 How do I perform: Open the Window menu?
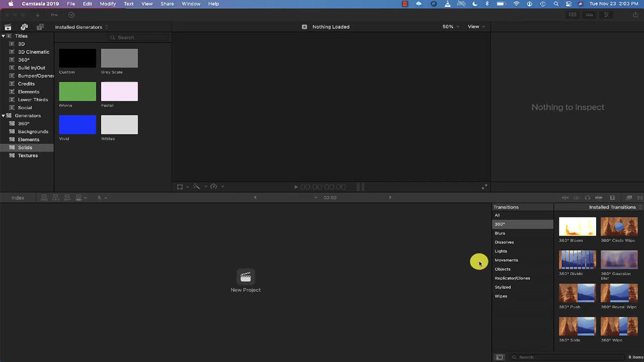pos(191,4)
